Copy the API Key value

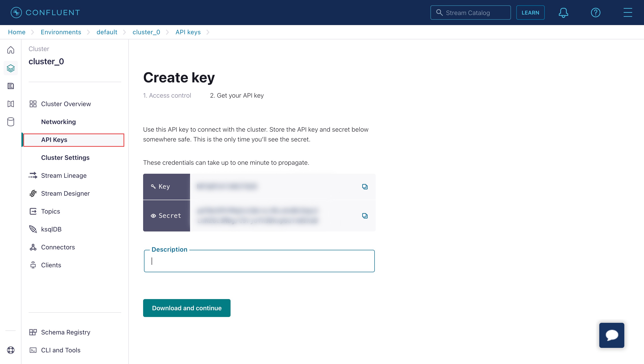click(365, 187)
